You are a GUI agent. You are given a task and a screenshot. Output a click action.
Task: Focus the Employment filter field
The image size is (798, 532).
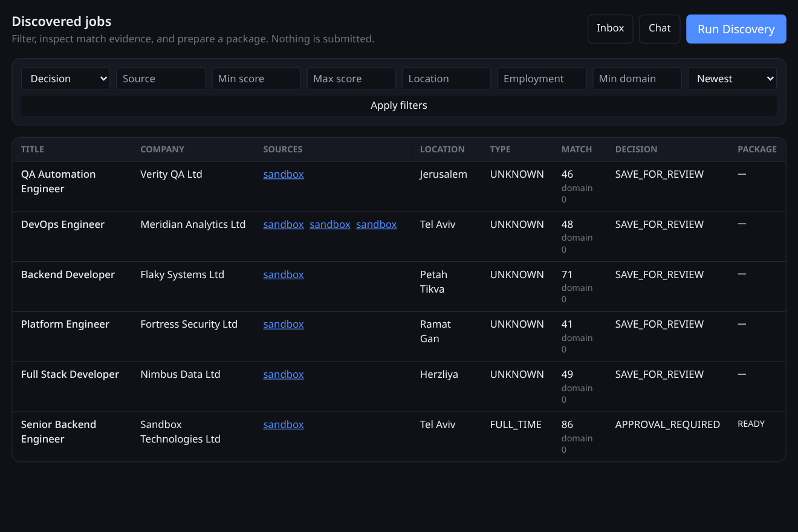pos(542,79)
